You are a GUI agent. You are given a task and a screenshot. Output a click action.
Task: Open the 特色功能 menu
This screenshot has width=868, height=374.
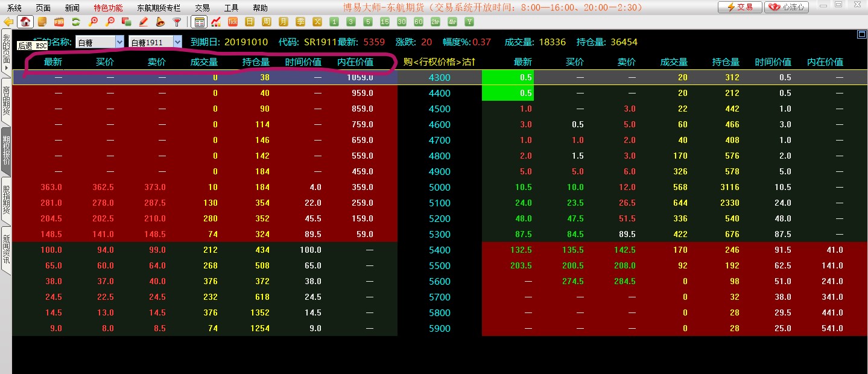click(x=108, y=8)
